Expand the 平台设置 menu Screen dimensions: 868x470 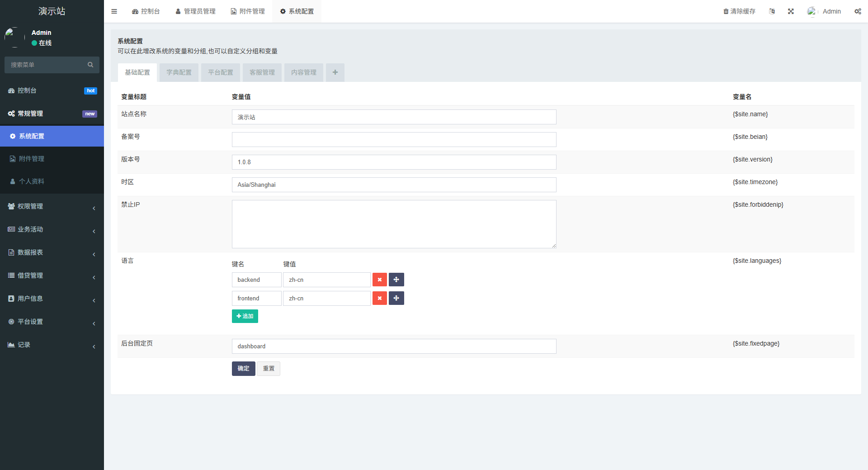[x=31, y=322]
